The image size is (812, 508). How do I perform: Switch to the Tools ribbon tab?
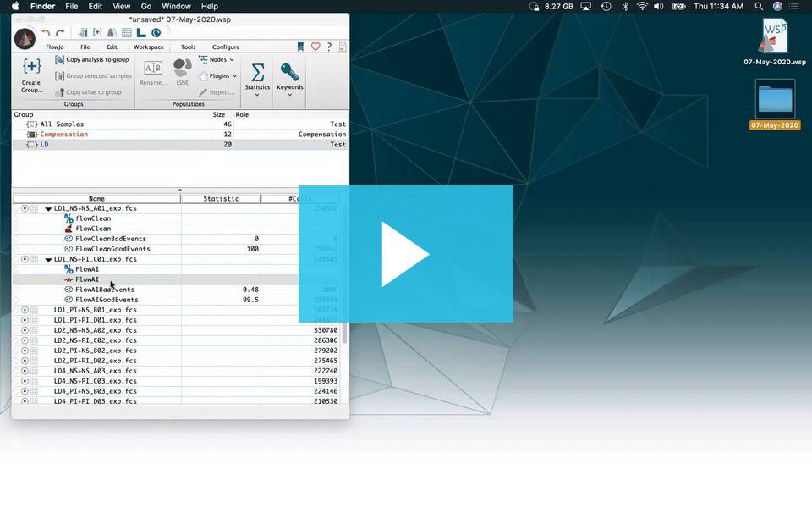188,47
